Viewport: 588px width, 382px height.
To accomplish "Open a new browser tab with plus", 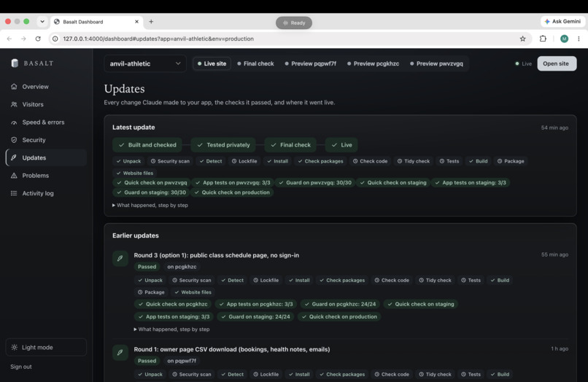I will coord(151,22).
